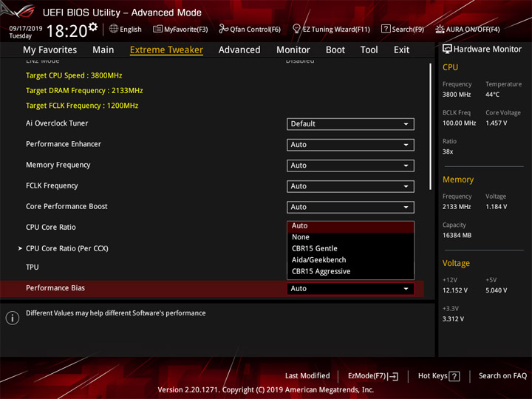Image resolution: width=532 pixels, height=399 pixels.
Task: Choose CBR15 Aggressive option
Action: (350, 271)
